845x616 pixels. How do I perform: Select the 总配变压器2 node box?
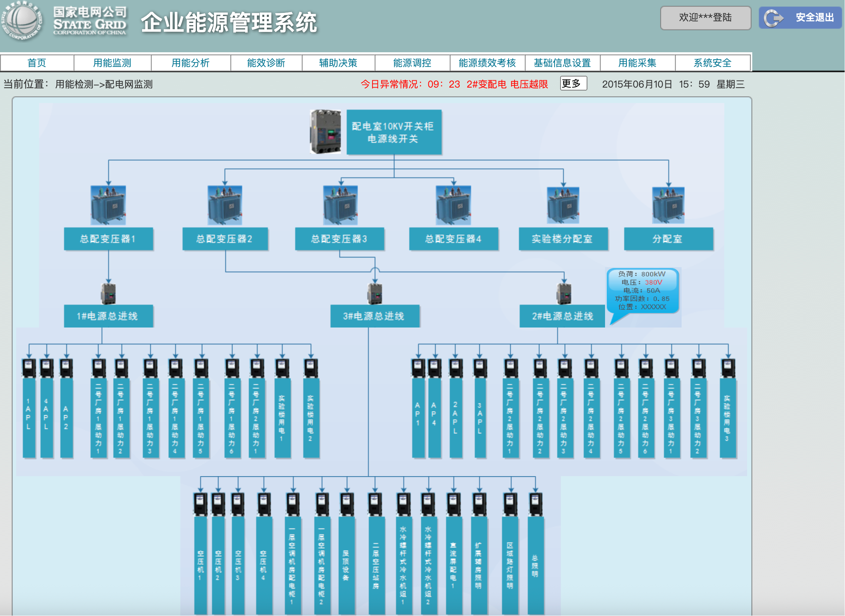[x=225, y=239]
